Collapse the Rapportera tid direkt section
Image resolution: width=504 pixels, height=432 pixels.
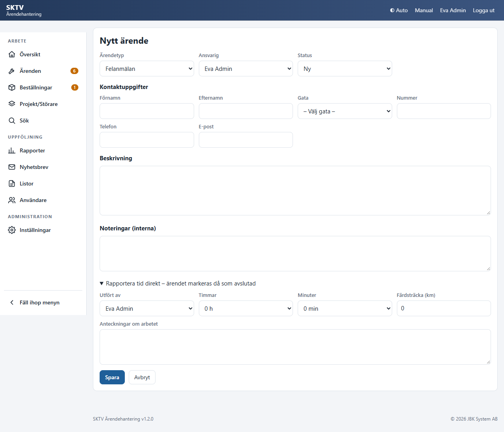click(178, 284)
